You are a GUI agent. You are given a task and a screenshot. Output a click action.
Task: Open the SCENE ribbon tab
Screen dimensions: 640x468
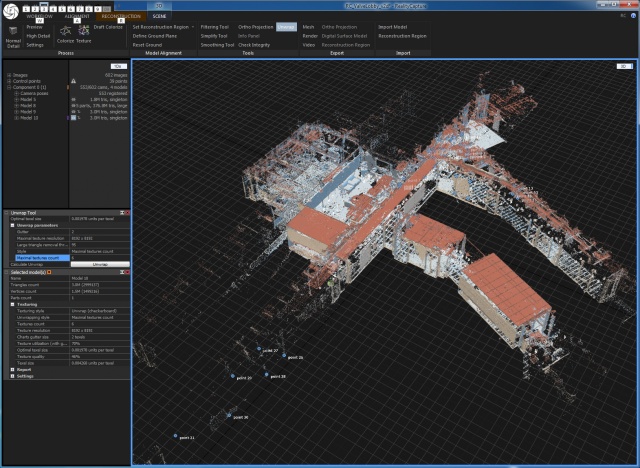159,16
